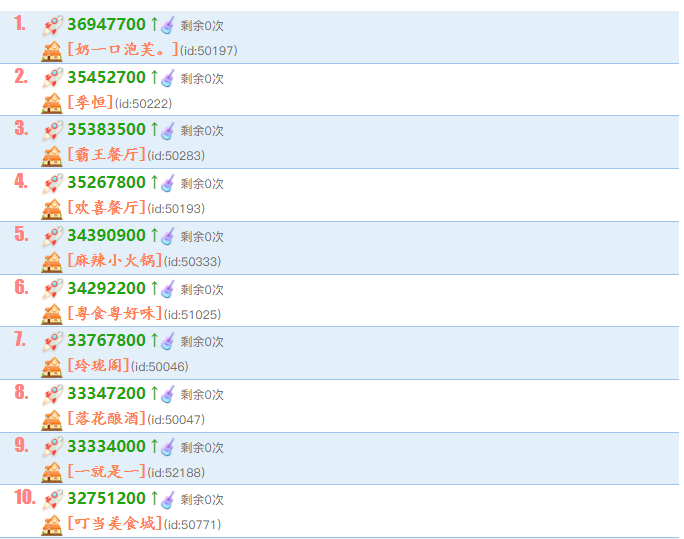Image resolution: width=684 pixels, height=539 pixels.
Task: Open restaurant link 奶一口泡芙。
Action: point(123,50)
